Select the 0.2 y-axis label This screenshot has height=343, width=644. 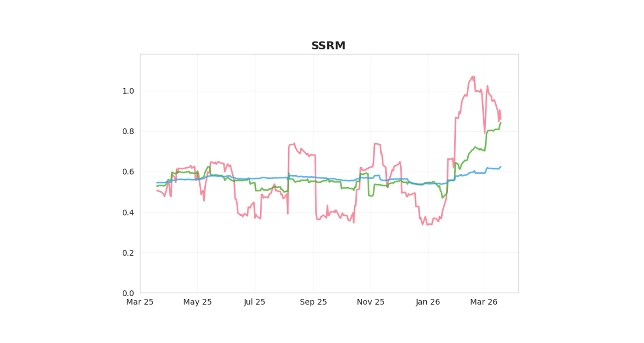point(129,253)
